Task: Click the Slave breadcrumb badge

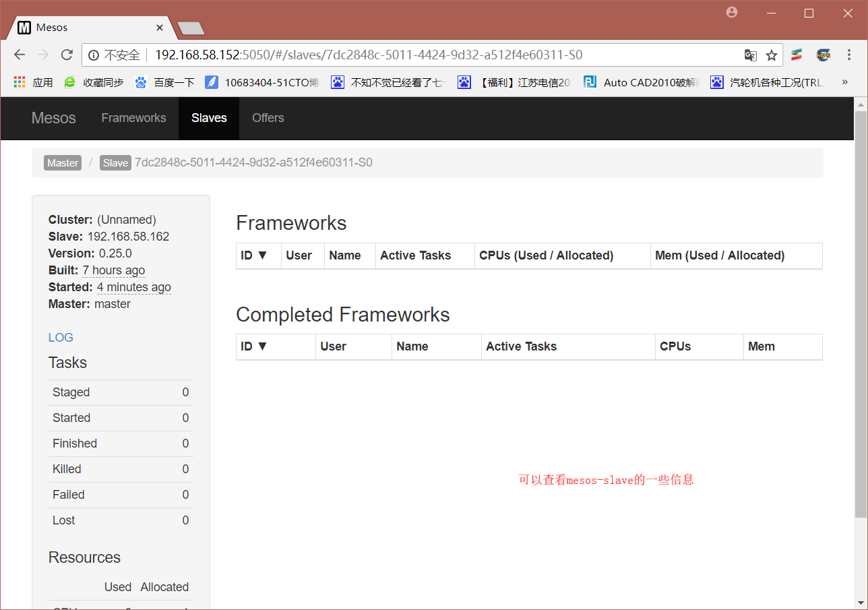Action: pos(116,163)
